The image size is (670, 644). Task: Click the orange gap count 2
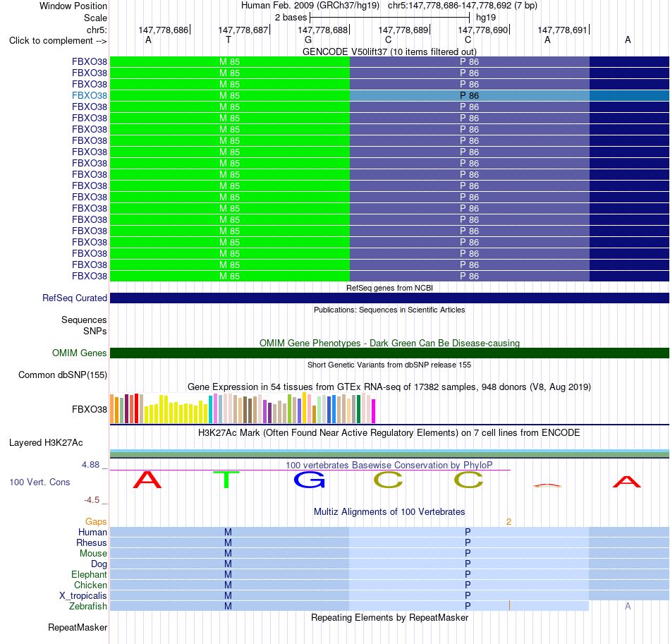coord(508,522)
